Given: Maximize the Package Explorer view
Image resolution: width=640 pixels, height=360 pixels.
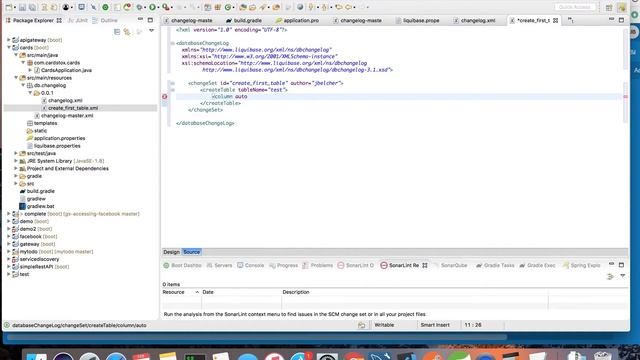Looking at the screenshot, I should [150, 20].
